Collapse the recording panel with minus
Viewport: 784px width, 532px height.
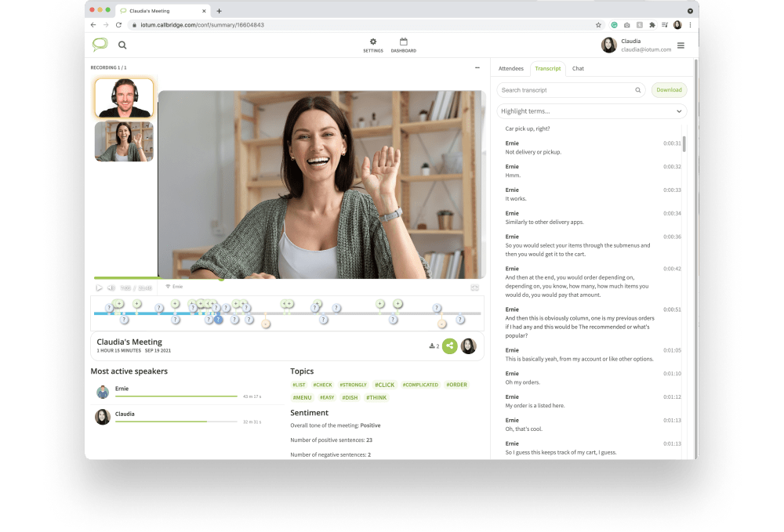477,67
